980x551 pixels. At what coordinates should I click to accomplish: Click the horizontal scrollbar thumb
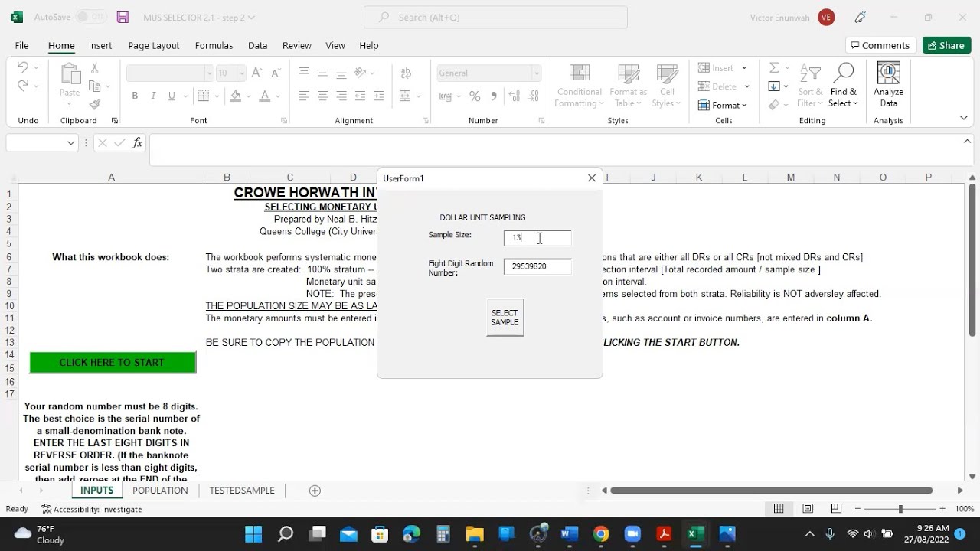[772, 491]
